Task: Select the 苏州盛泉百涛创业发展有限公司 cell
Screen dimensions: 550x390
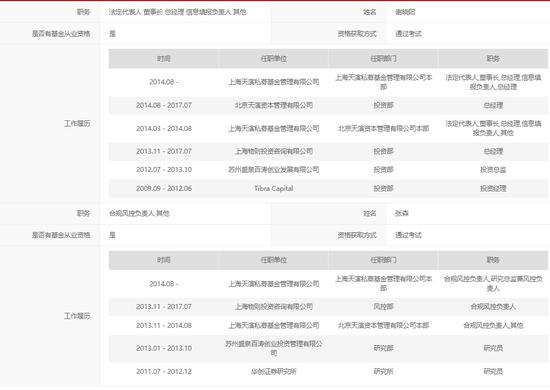Action: [274, 170]
